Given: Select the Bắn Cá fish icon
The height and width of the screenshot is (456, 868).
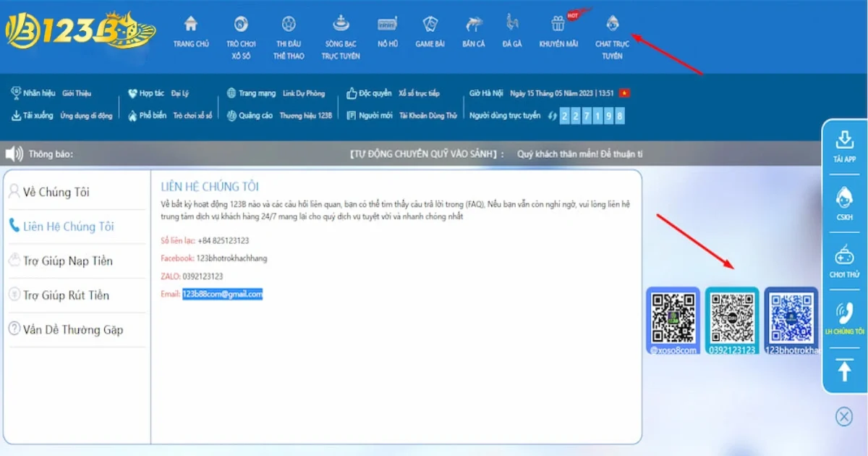Looking at the screenshot, I should (474, 24).
